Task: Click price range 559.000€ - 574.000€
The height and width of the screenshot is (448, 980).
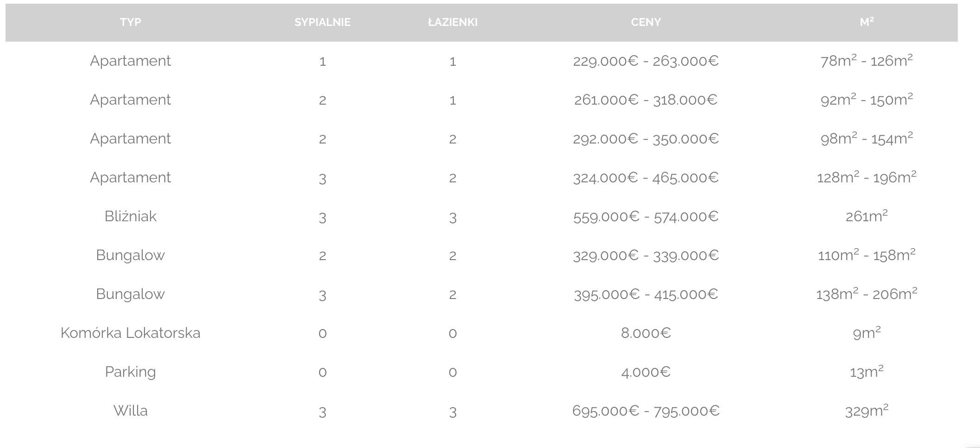Action: 646,216
